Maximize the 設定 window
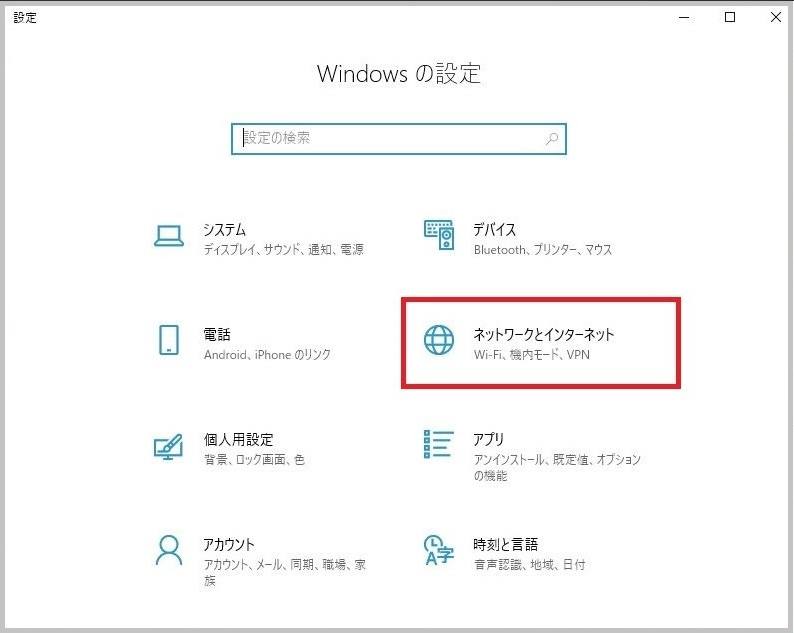 click(x=730, y=17)
